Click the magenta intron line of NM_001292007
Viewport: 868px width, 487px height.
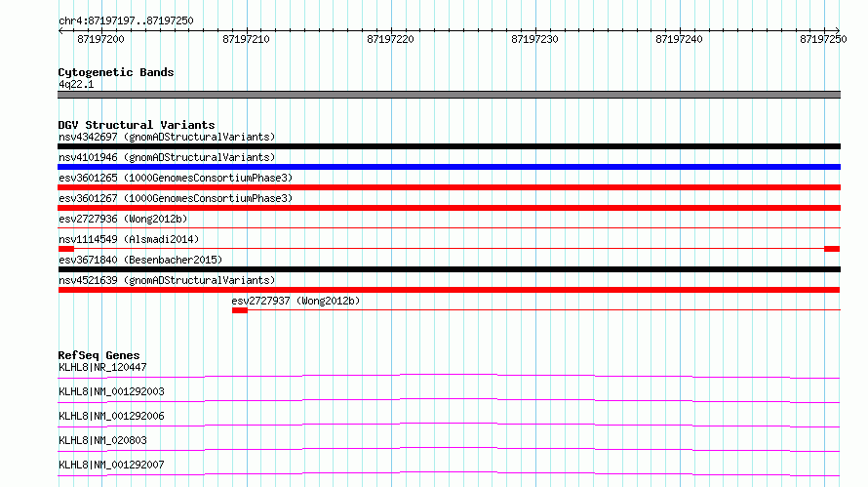point(449,474)
